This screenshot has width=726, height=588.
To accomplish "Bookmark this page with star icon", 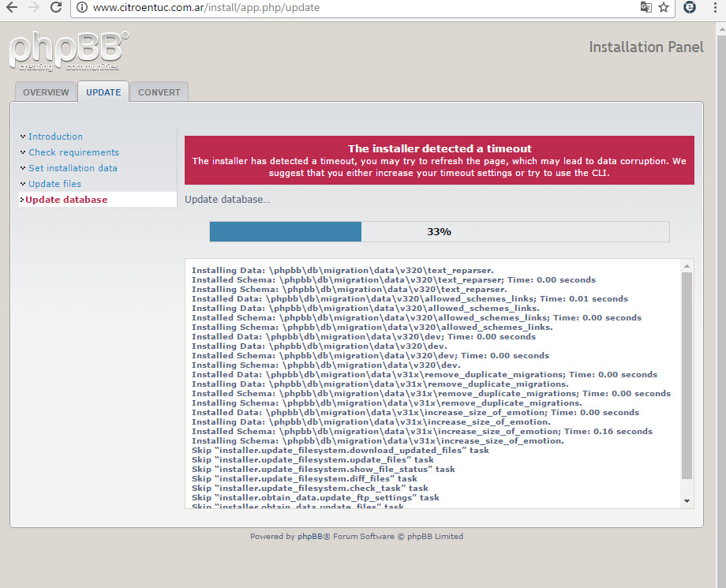I will [x=664, y=8].
